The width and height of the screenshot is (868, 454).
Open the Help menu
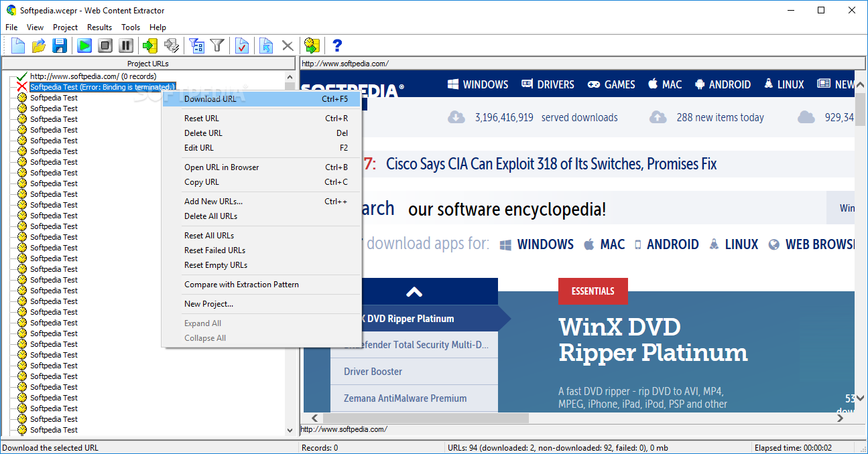tap(158, 27)
